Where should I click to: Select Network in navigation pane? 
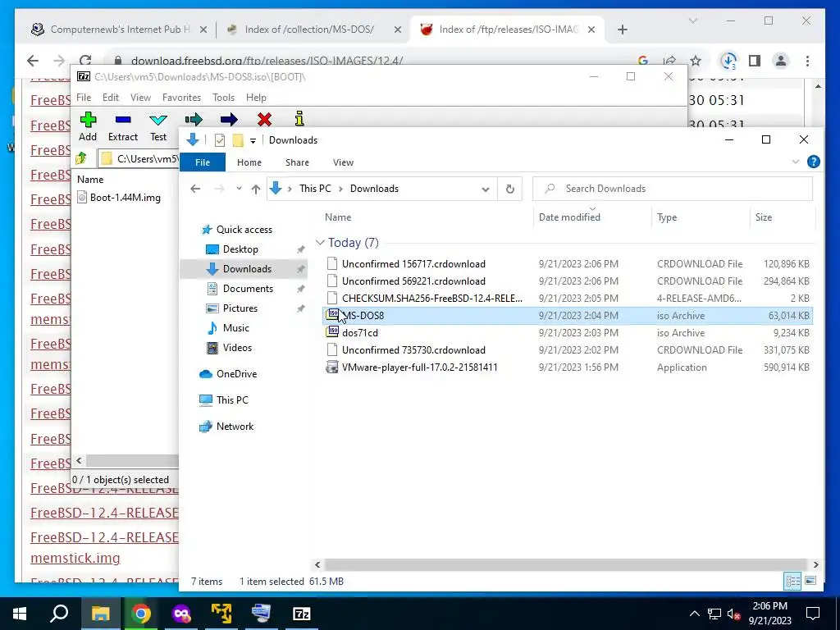pos(235,427)
